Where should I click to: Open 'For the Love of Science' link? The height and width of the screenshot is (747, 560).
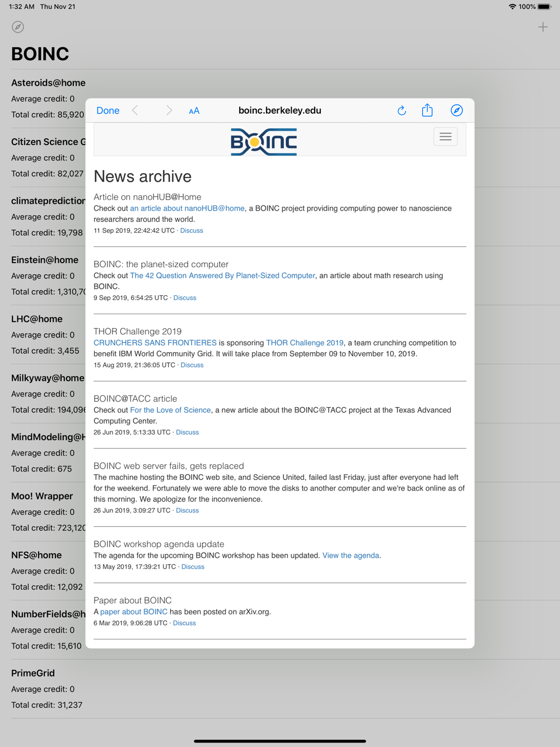[x=171, y=410]
